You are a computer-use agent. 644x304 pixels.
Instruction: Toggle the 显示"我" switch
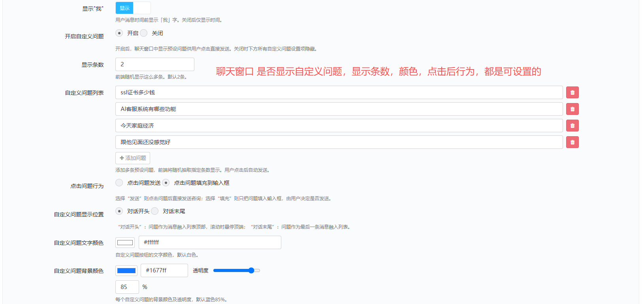pos(133,8)
